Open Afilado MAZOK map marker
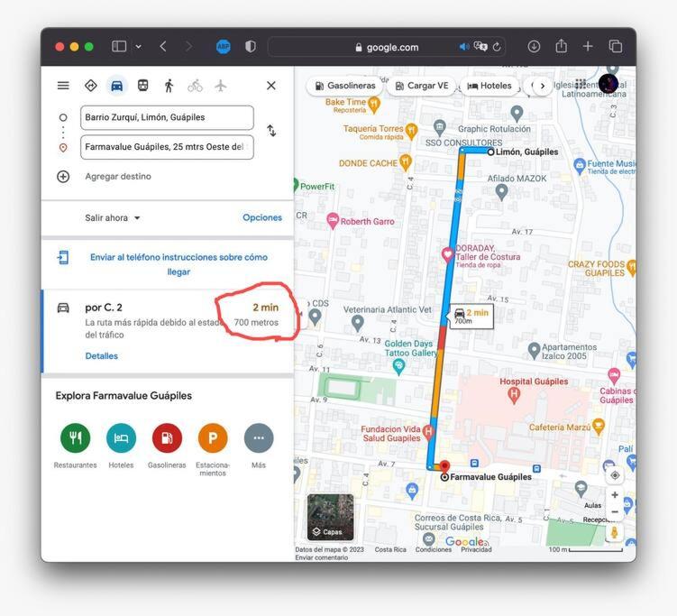677x616 pixels. click(x=501, y=192)
